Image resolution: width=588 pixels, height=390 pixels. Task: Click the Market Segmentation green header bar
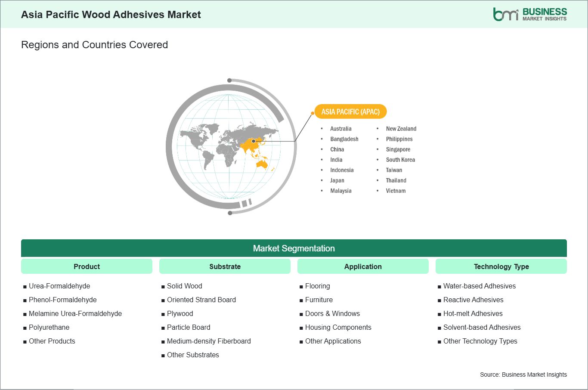(294, 248)
